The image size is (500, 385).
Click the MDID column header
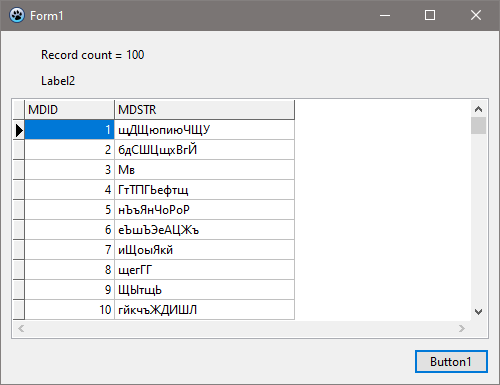coord(69,110)
